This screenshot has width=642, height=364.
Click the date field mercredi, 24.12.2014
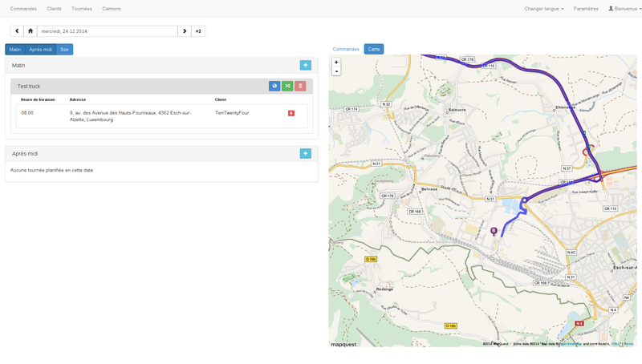tap(108, 31)
